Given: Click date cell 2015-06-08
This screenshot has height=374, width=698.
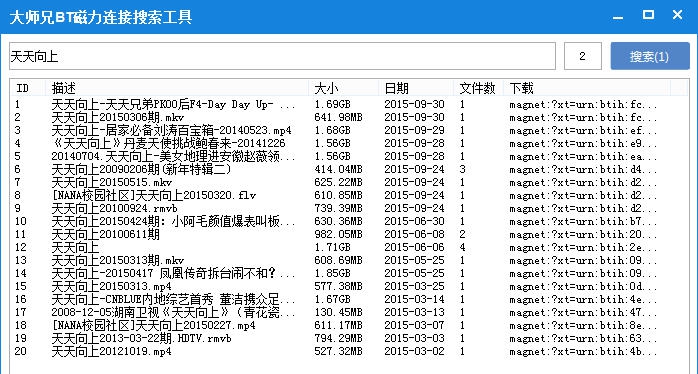Looking at the screenshot, I should [x=414, y=234].
